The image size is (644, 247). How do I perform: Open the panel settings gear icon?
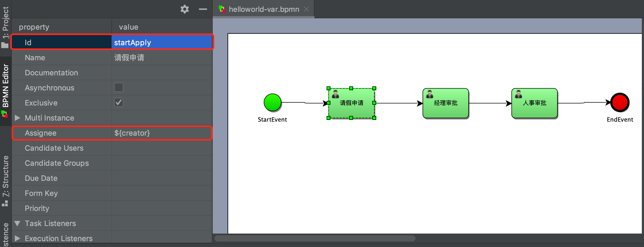[185, 9]
